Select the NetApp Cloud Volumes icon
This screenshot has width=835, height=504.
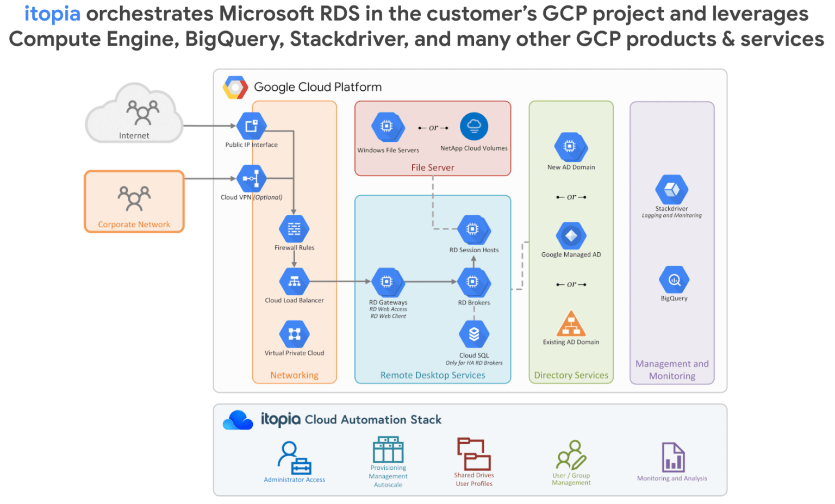[474, 126]
